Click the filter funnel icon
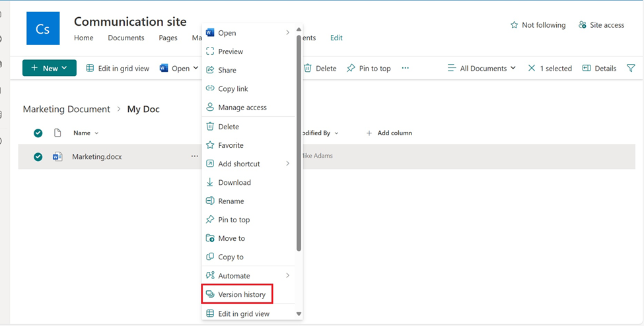Viewport: 644px width, 326px height. 631,68
